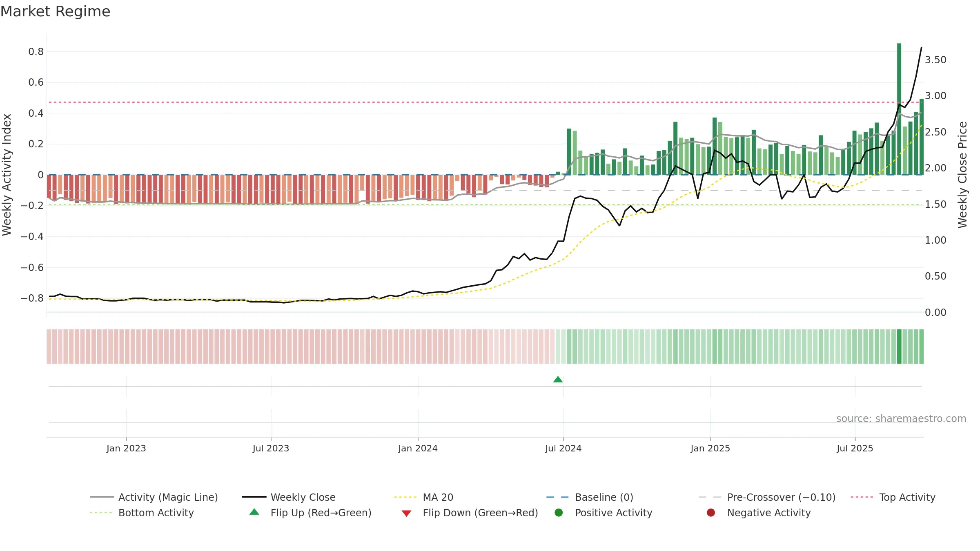980x551 pixels.
Task: Click the Jul 2024 axis label
Action: tap(563, 449)
